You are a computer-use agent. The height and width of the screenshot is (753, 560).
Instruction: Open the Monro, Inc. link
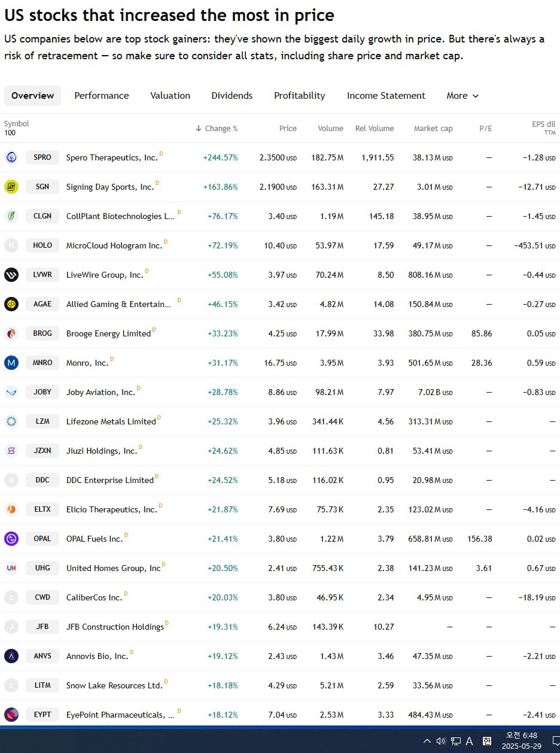click(87, 363)
